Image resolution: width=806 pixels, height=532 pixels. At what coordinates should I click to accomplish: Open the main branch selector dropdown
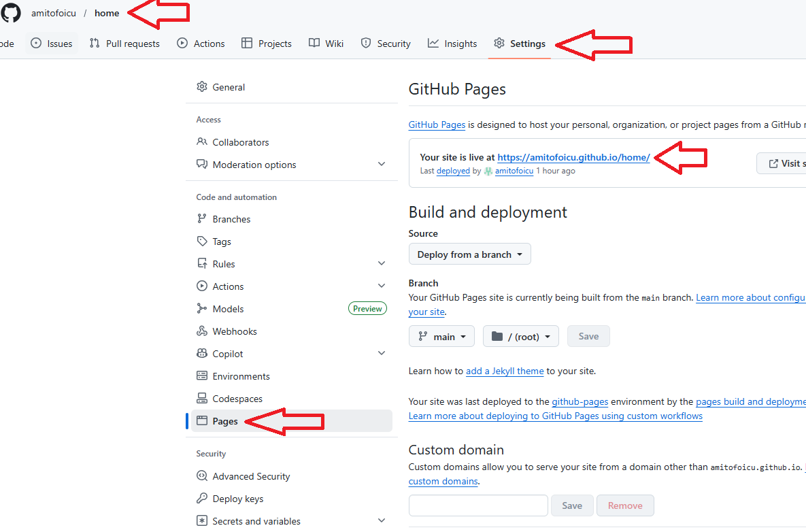click(x=441, y=337)
